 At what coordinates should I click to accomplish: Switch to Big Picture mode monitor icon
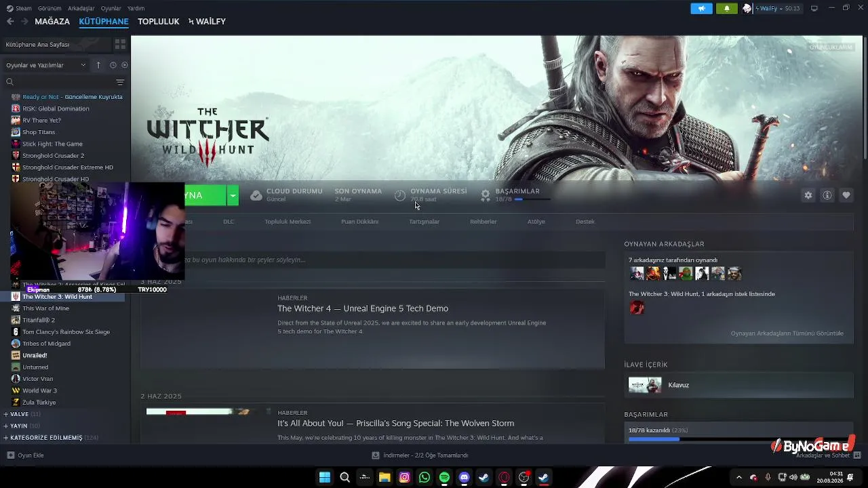(814, 8)
